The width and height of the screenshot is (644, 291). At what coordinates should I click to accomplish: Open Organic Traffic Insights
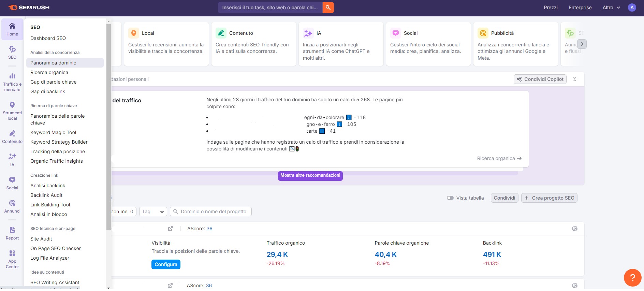pos(56,161)
